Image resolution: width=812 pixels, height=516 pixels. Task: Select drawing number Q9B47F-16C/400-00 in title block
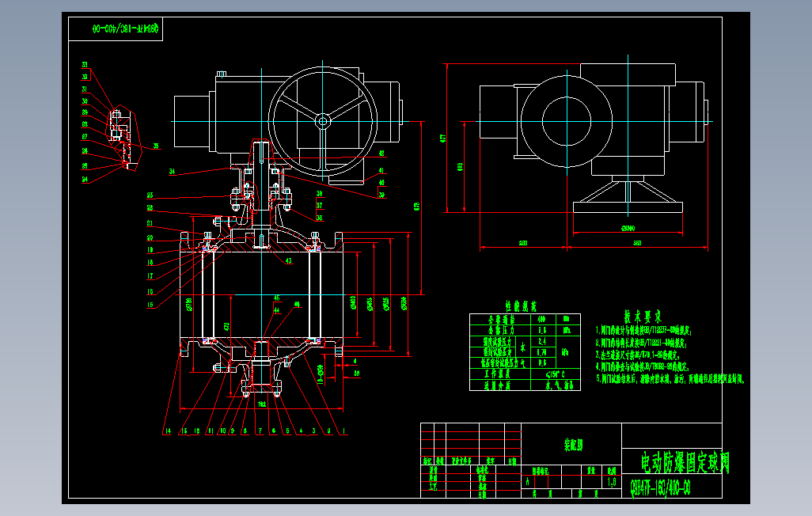tap(660, 488)
